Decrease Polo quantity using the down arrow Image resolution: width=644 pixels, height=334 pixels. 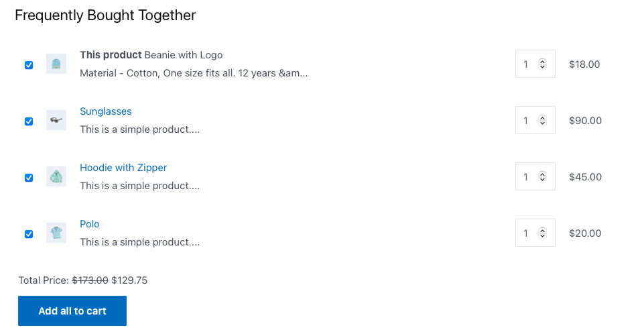[x=543, y=235]
